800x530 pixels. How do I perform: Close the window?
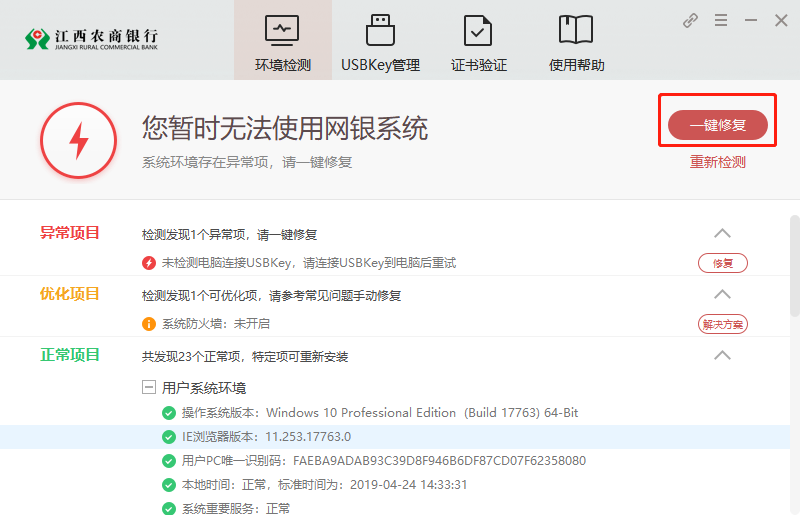781,20
